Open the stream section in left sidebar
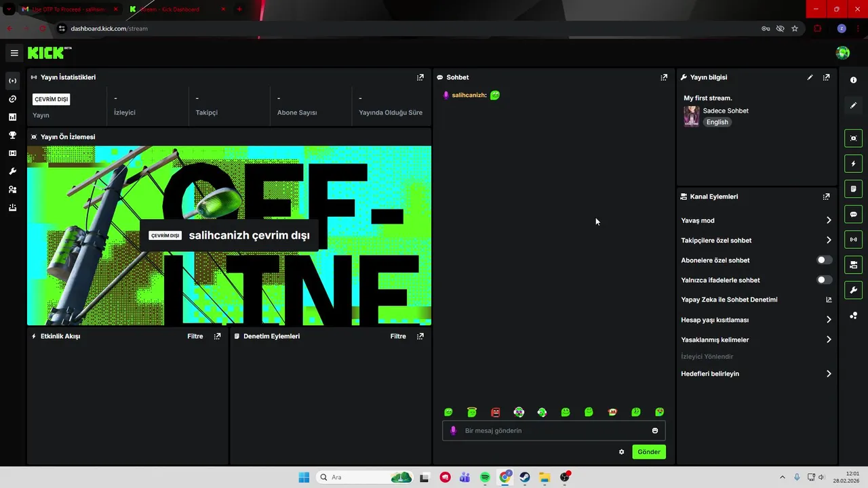 click(x=12, y=81)
